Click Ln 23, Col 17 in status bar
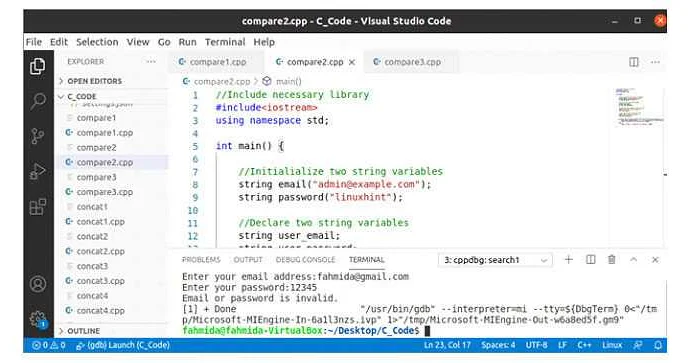The image size is (689, 363). pyautogui.click(x=447, y=345)
